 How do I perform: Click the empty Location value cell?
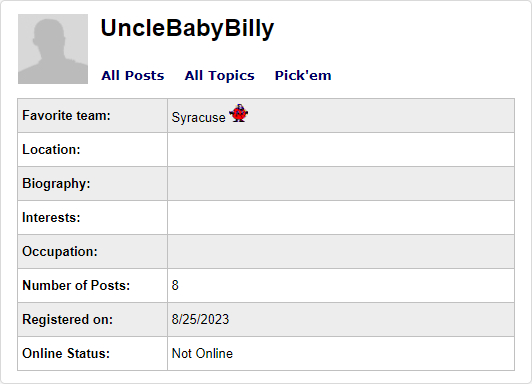click(x=341, y=150)
